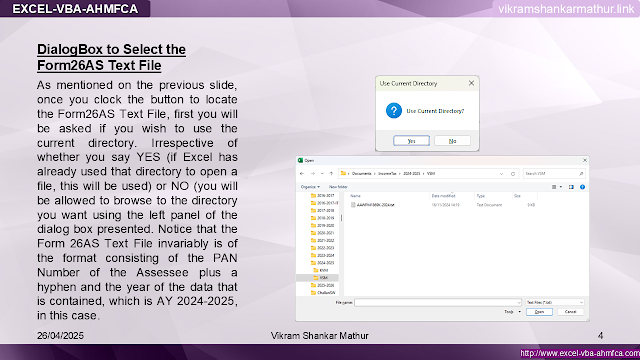This screenshot has height=360, width=640.
Task: Click Yes in Use Current Directory dialog
Action: (411, 141)
